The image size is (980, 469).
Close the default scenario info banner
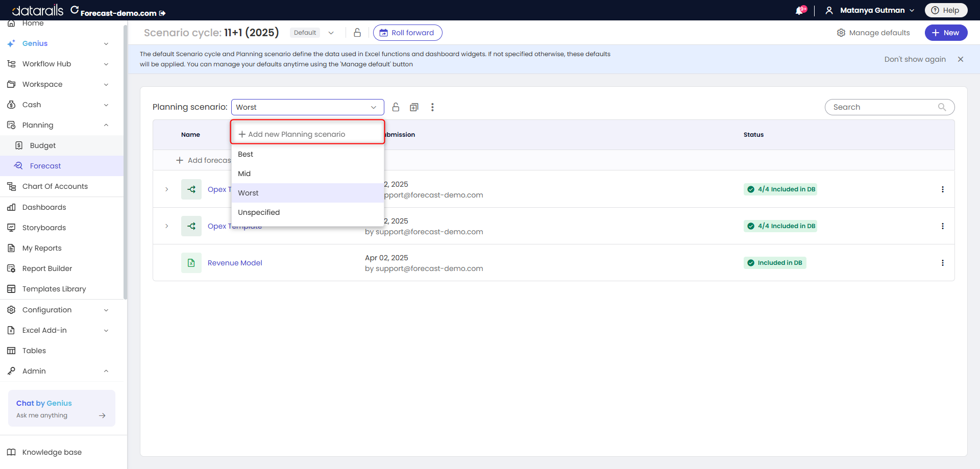(x=961, y=59)
